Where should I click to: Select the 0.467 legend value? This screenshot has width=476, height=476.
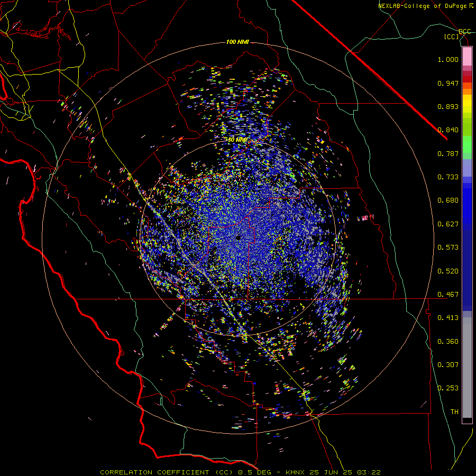click(x=448, y=295)
